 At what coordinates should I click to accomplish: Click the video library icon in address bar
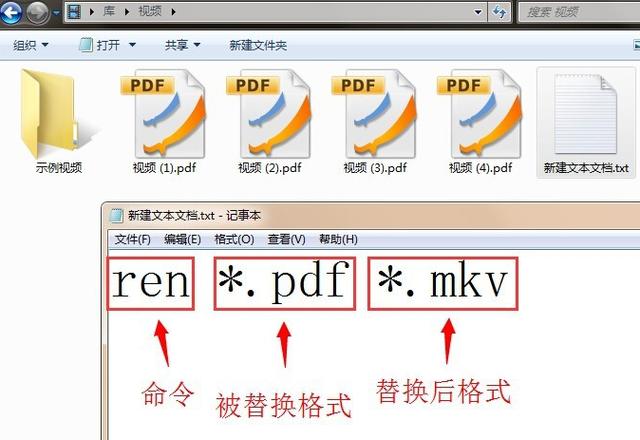(73, 12)
